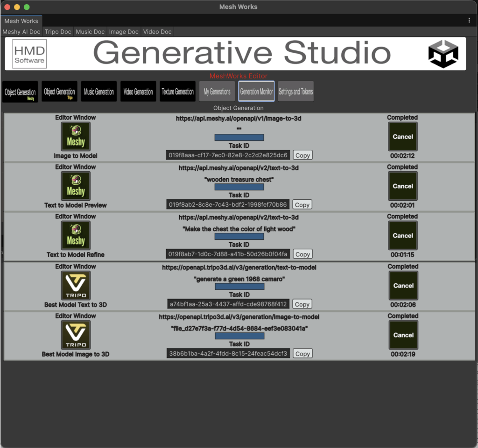478x448 pixels.
Task: Click the Unity cube logo in banner
Action: point(443,54)
